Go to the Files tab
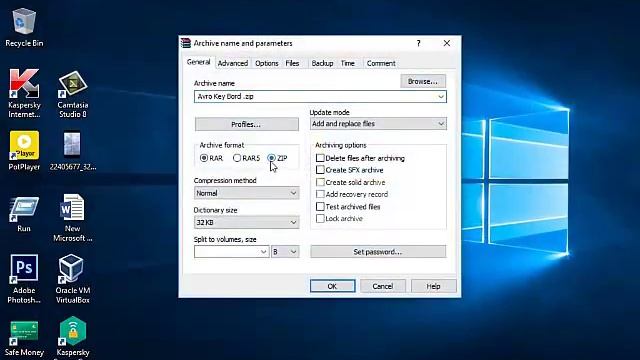This screenshot has height=360, width=640. tap(292, 63)
